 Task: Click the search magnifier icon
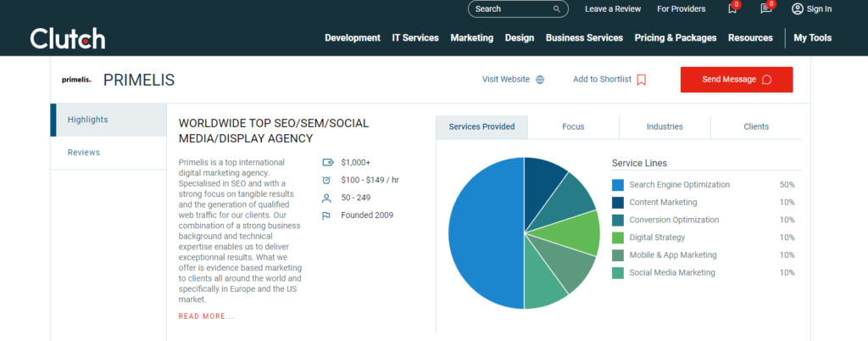(x=556, y=8)
